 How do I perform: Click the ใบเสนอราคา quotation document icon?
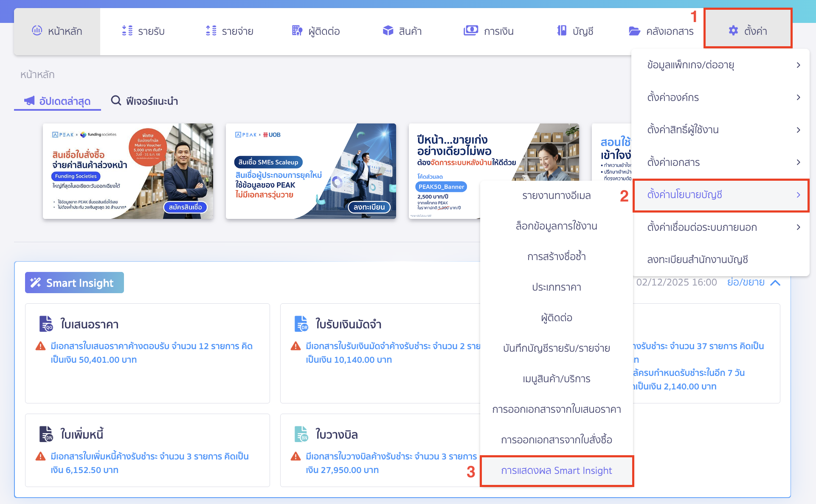pyautogui.click(x=45, y=324)
